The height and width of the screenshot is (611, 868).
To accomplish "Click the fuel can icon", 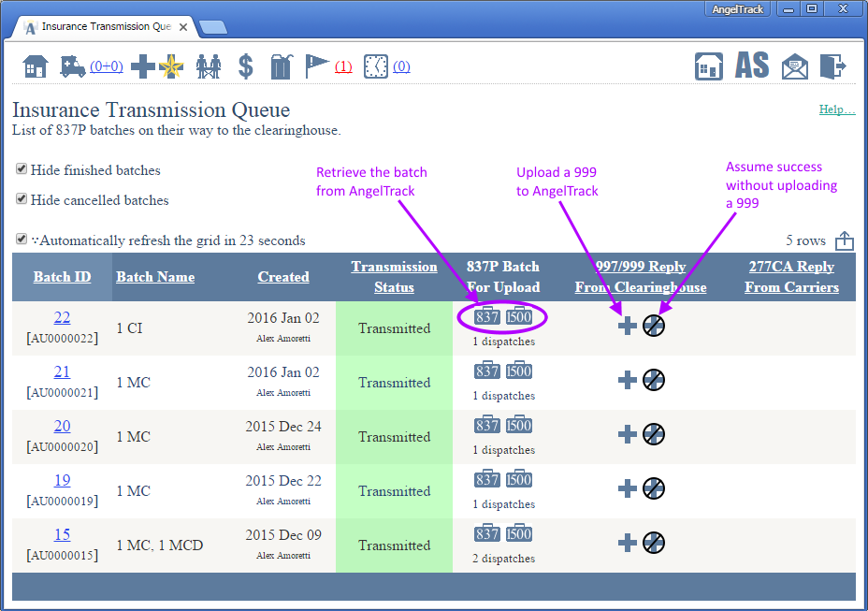I will [281, 65].
